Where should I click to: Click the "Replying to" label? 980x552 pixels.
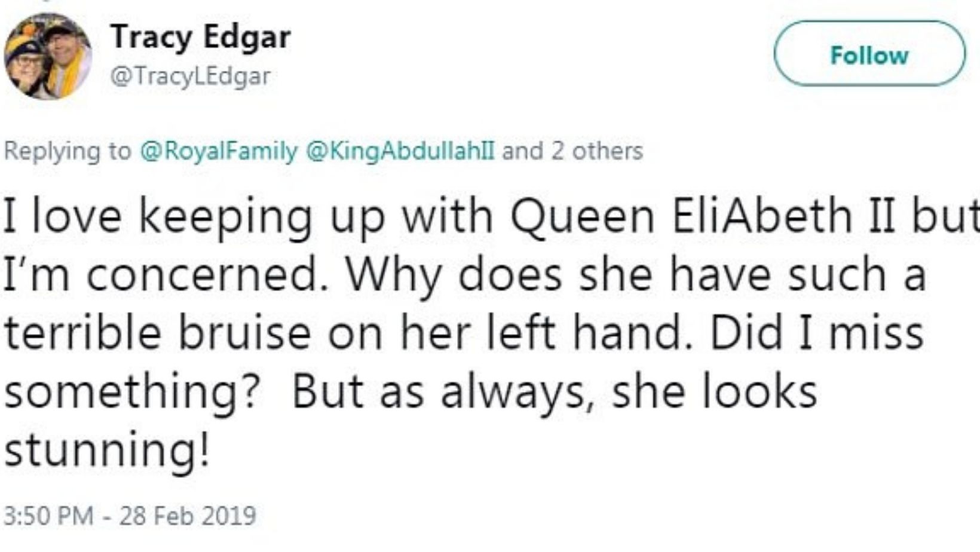pos(67,151)
